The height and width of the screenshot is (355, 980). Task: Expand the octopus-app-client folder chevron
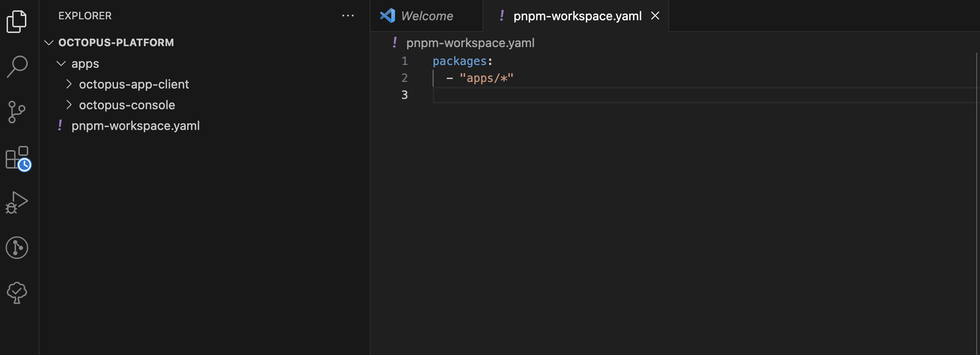point(69,84)
